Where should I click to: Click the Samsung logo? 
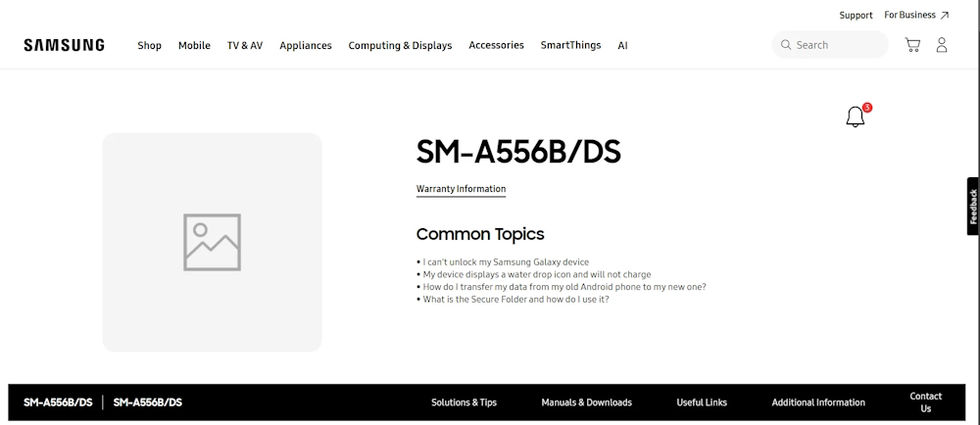coord(65,45)
